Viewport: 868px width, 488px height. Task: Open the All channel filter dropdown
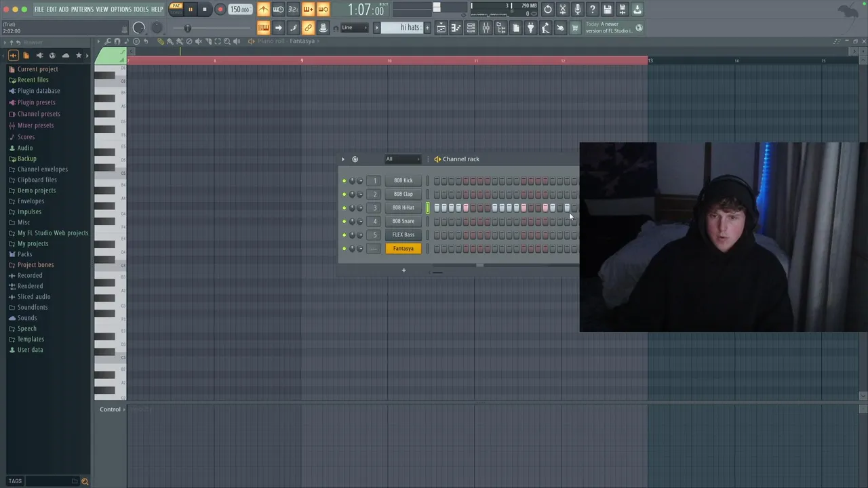(x=403, y=159)
